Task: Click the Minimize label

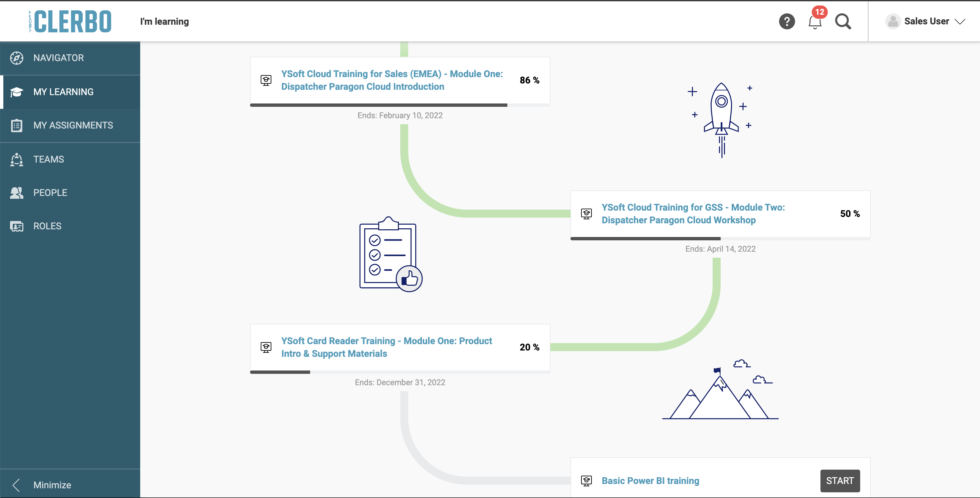Action: point(52,485)
